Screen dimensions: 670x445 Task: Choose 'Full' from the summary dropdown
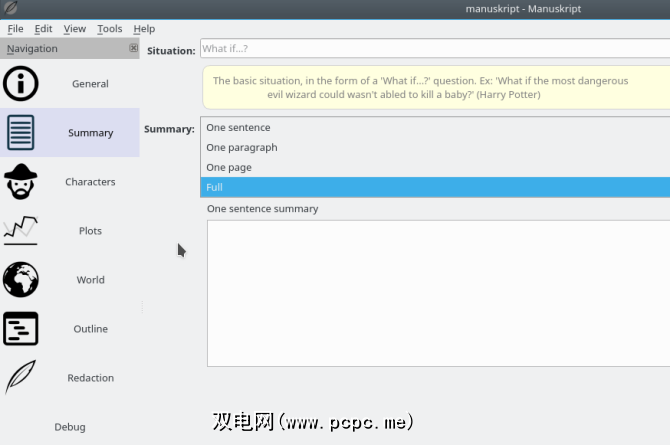435,187
